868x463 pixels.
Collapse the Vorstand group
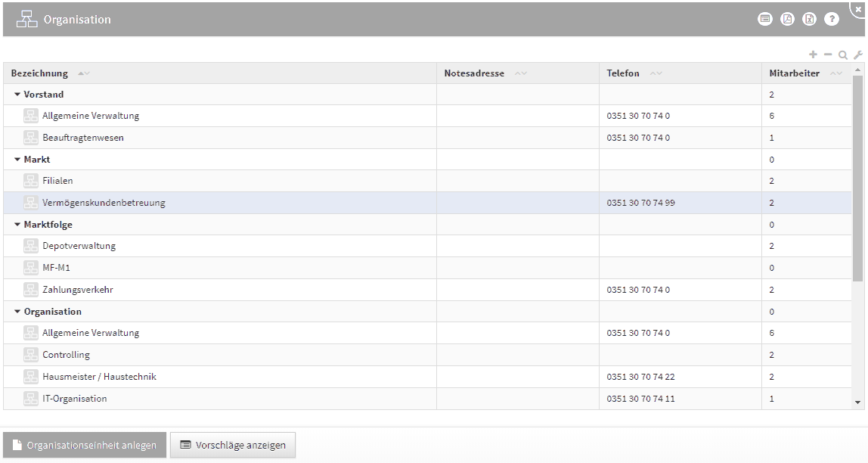coord(17,94)
